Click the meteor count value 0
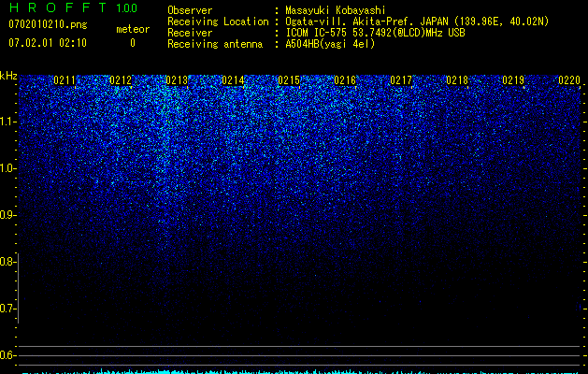This screenshot has height=374, width=588. [x=133, y=43]
